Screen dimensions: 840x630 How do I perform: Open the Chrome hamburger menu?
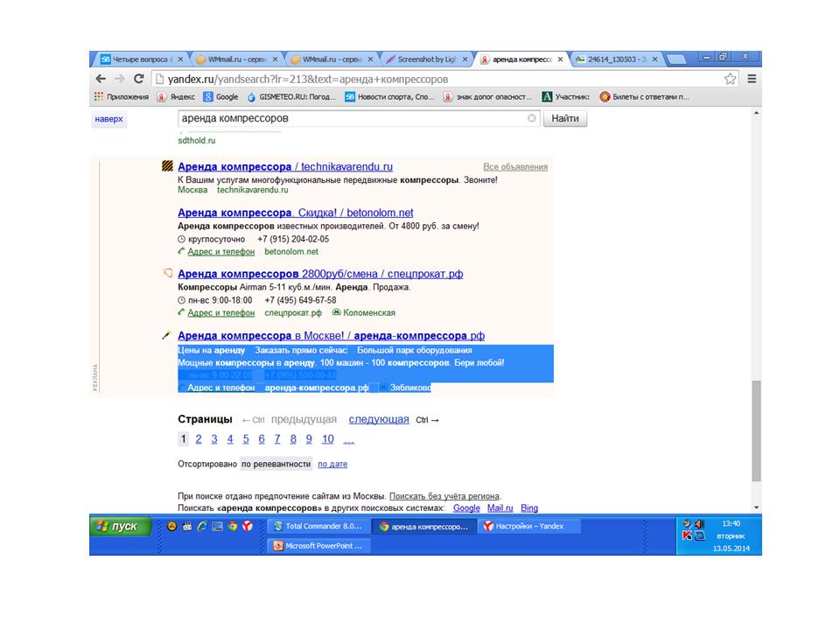752,79
